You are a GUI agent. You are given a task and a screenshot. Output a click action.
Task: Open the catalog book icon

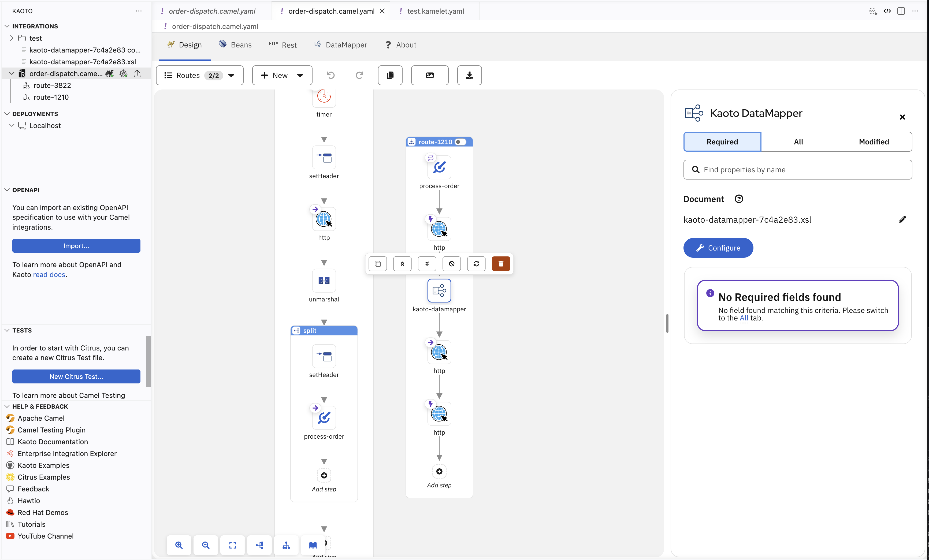(x=313, y=545)
